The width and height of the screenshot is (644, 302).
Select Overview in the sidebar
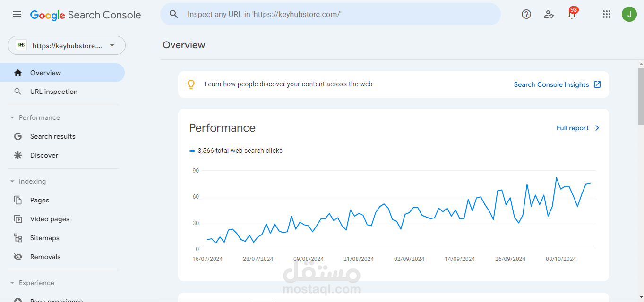point(62,73)
